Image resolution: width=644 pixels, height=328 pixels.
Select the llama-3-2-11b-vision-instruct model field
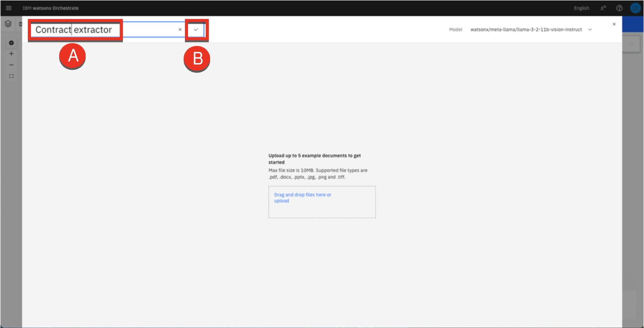pyautogui.click(x=526, y=30)
